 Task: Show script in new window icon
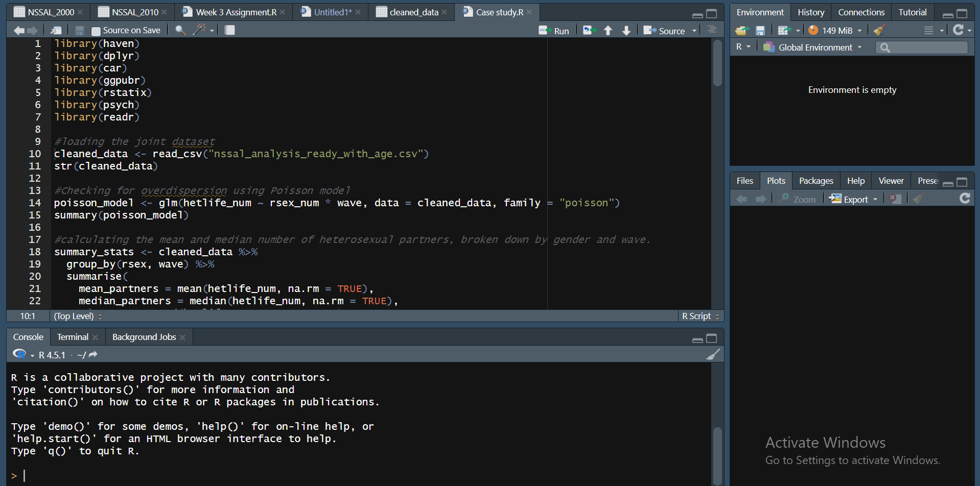(x=56, y=31)
